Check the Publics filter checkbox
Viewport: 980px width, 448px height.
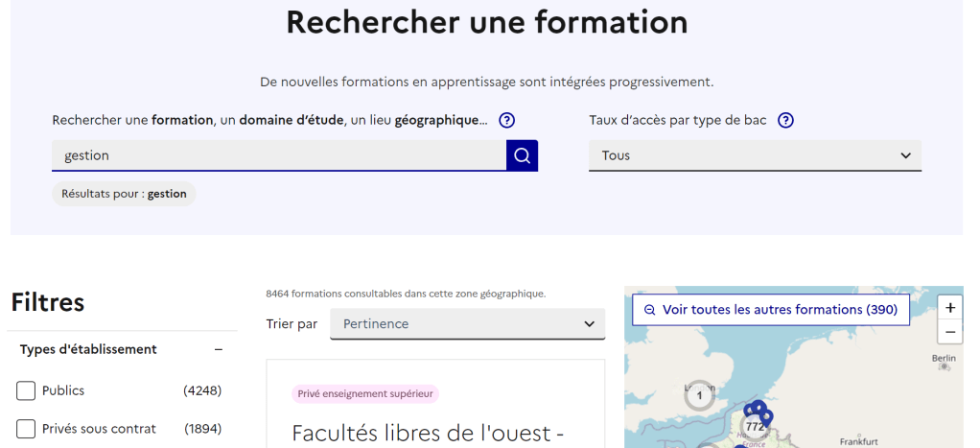click(26, 390)
